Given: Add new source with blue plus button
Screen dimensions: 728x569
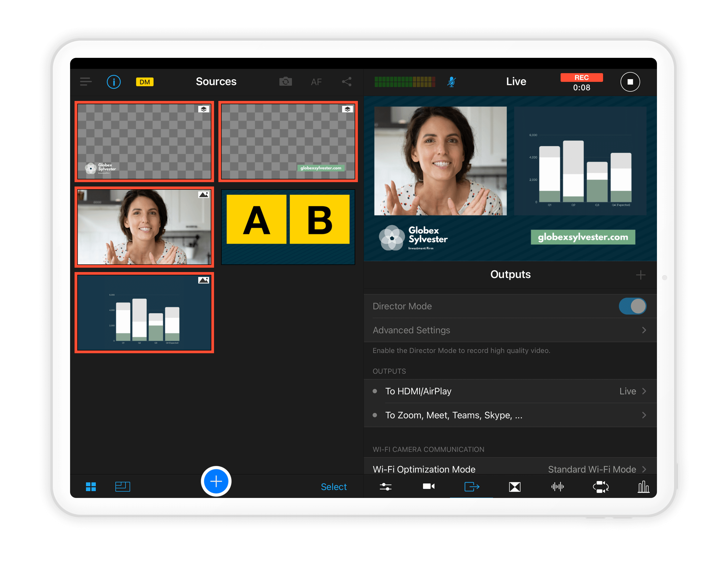Looking at the screenshot, I should pyautogui.click(x=216, y=481).
